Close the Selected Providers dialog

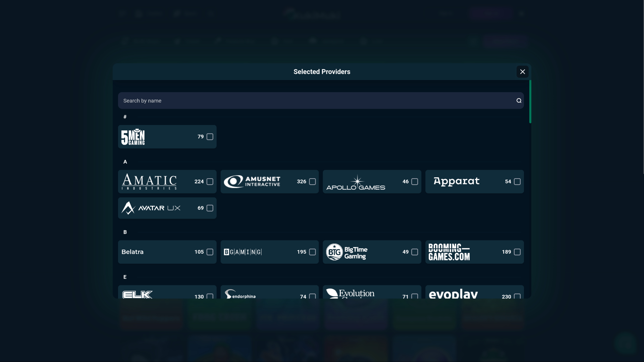point(522,71)
